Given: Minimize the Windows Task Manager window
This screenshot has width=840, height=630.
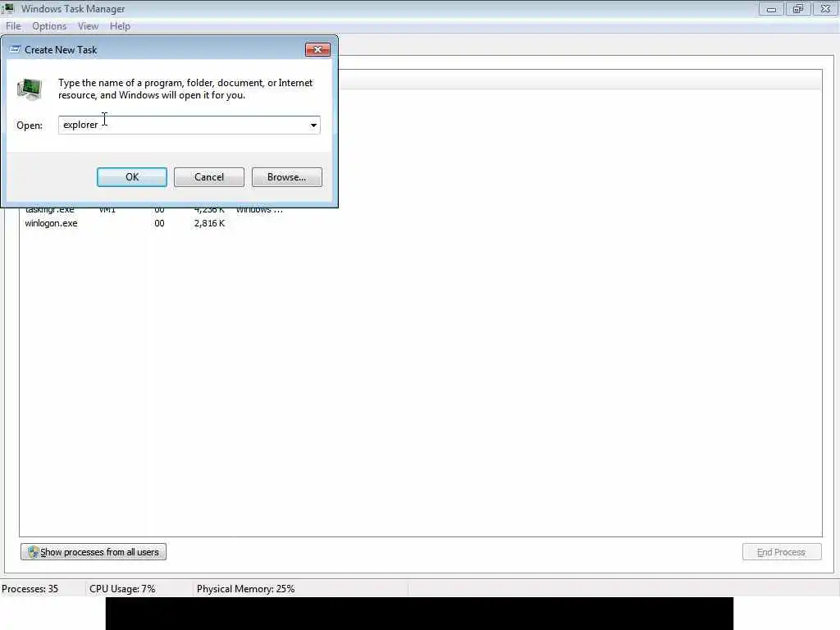Looking at the screenshot, I should point(771,8).
